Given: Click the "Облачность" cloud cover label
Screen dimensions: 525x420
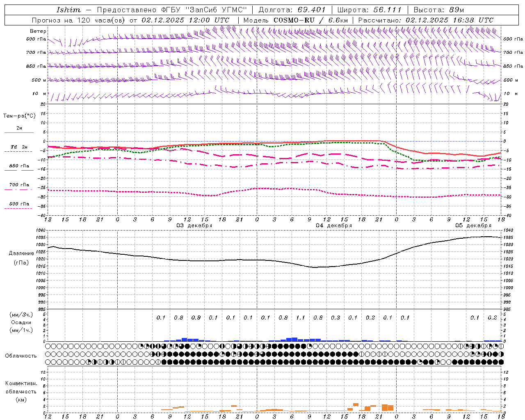Looking at the screenshot, I should 21,356.
